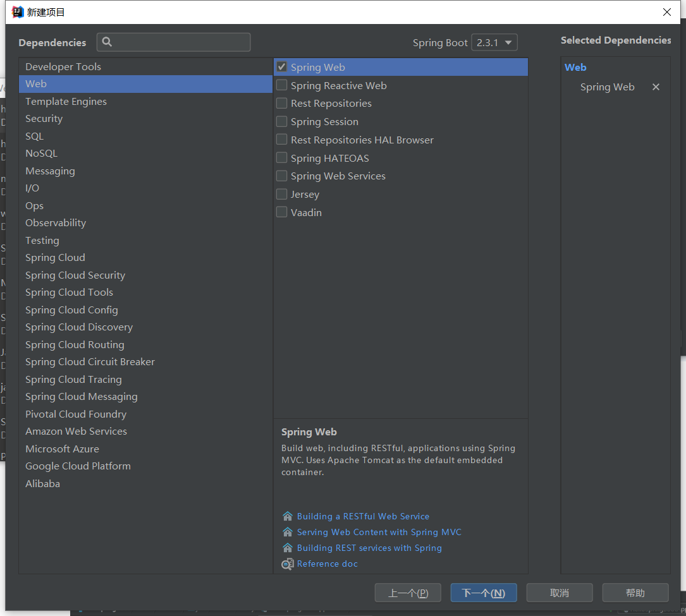Screen dimensions: 686x616
Task: Select the Security category
Action: [x=44, y=119]
